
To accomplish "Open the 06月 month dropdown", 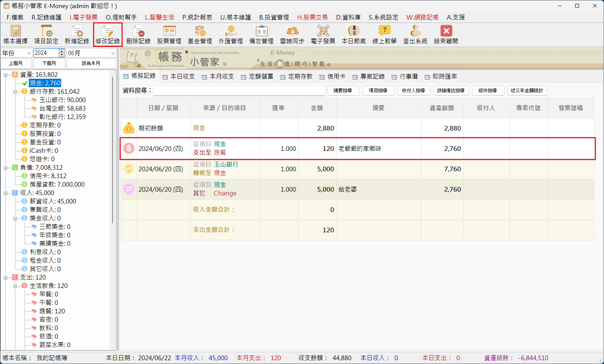I will click(x=92, y=53).
